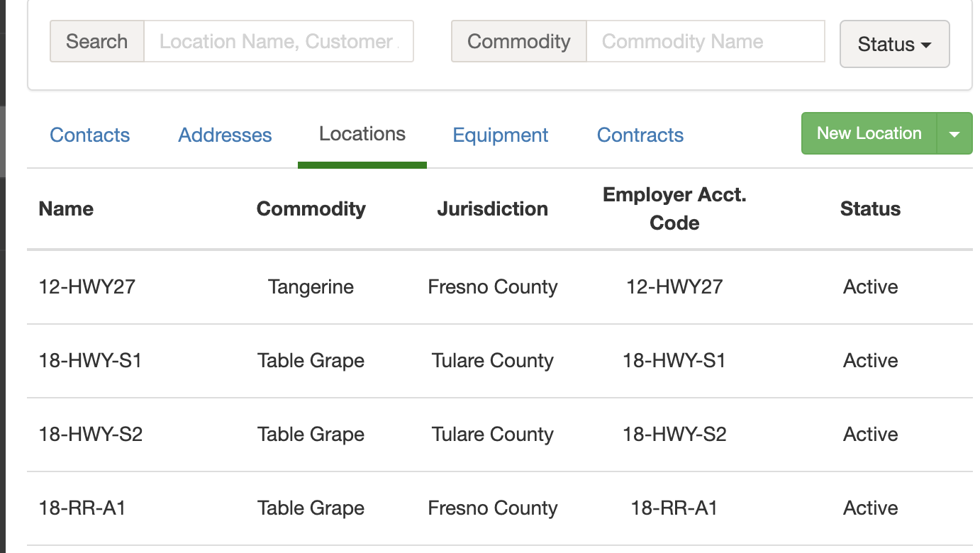
Task: Click the Location Name search field
Action: [278, 41]
